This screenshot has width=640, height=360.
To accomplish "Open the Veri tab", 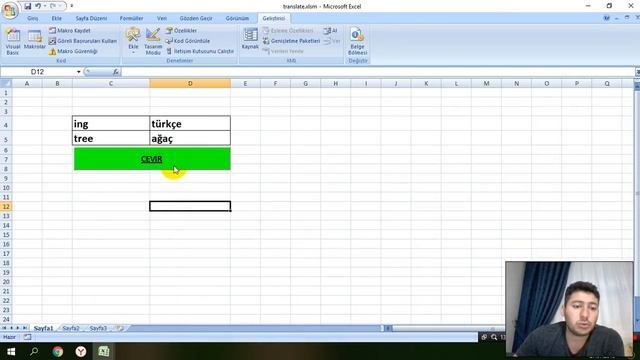I will (x=162, y=18).
